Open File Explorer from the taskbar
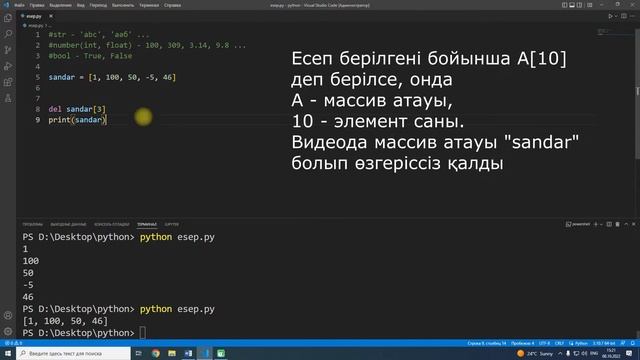The width and height of the screenshot is (640, 360). tap(172, 353)
